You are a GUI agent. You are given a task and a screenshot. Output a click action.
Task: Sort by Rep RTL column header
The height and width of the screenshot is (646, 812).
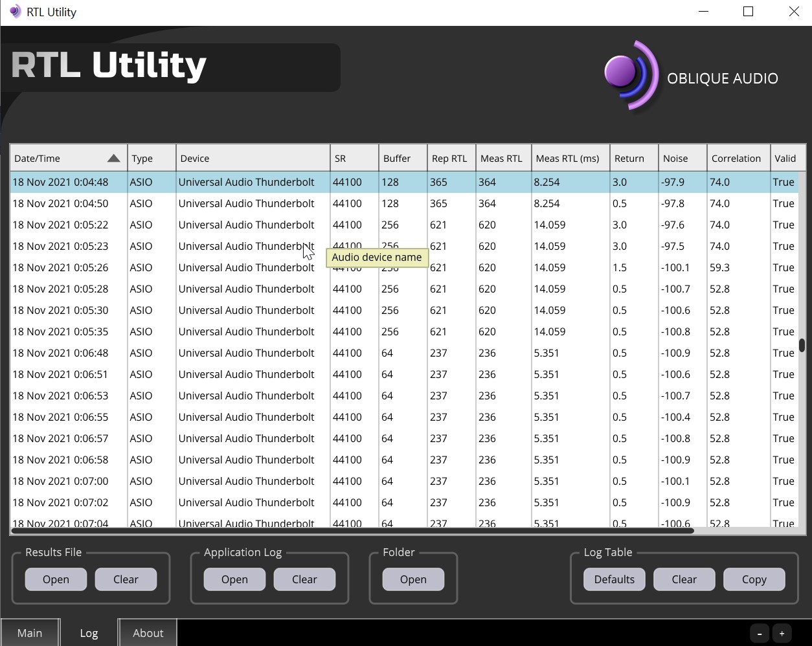(x=451, y=158)
